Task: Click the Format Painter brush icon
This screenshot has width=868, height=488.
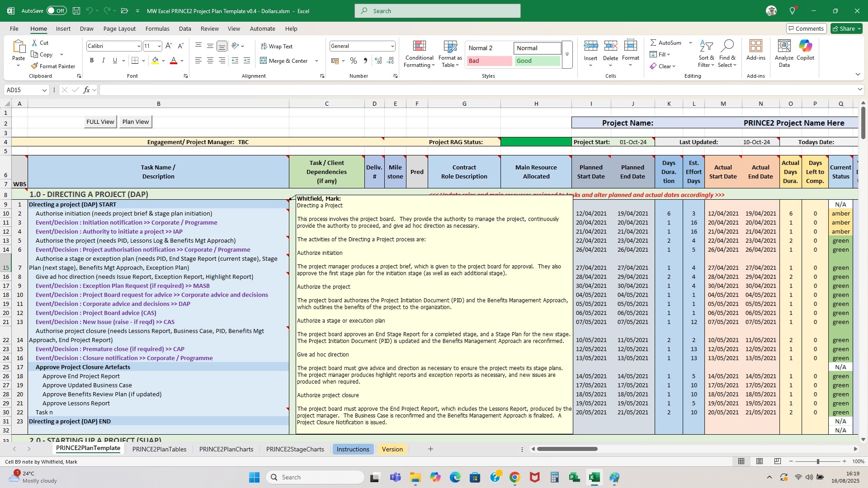Action: (x=34, y=66)
